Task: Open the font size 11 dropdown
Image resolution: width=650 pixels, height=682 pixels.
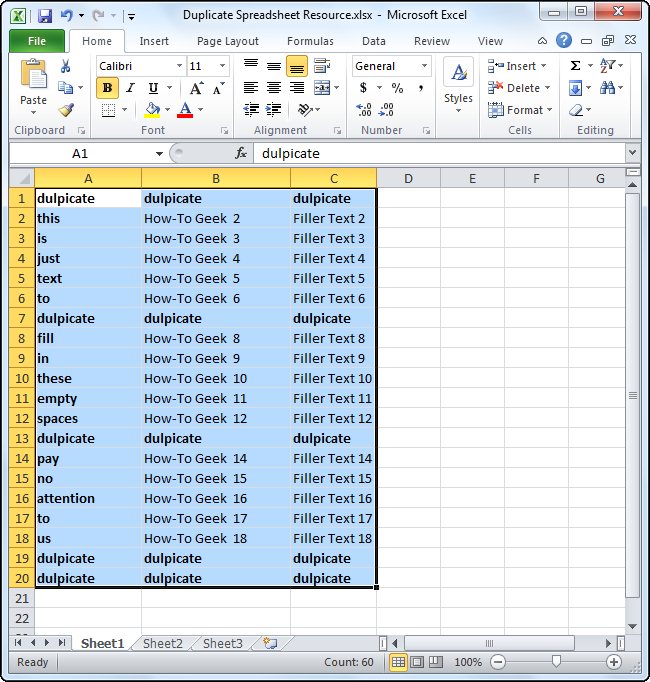Action: 222,66
